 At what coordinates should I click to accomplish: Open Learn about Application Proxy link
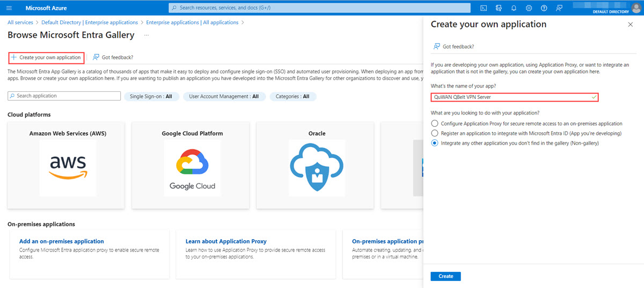226,241
